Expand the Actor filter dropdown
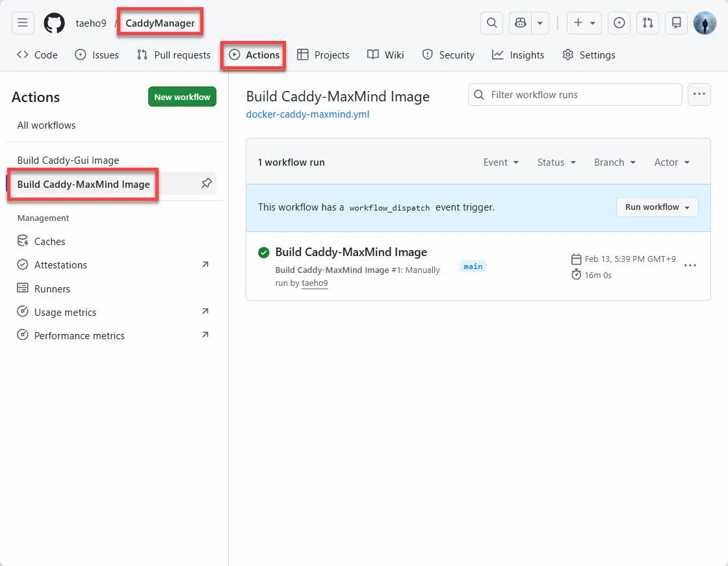728x566 pixels. (672, 162)
